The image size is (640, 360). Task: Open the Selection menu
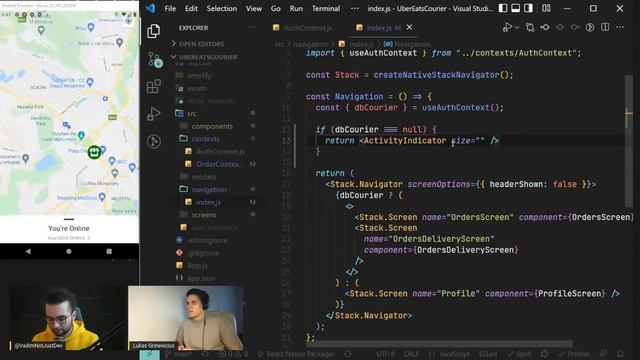pyautogui.click(x=222, y=9)
